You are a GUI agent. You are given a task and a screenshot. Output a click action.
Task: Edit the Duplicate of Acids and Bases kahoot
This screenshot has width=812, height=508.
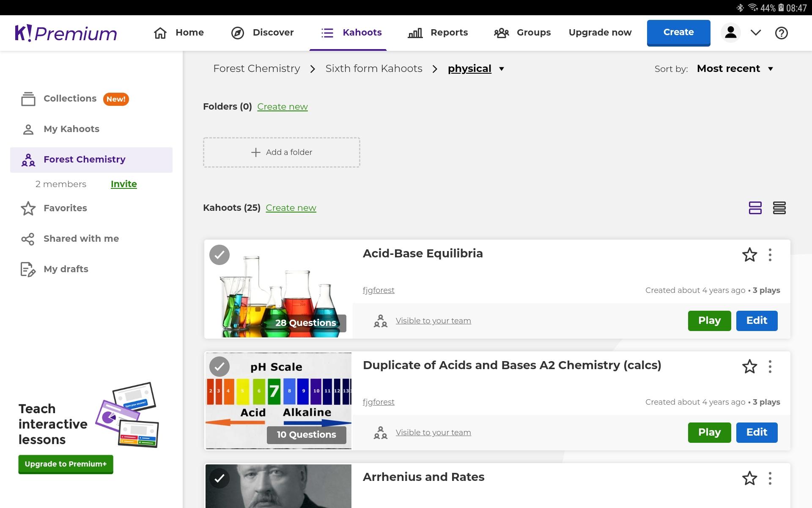(757, 432)
